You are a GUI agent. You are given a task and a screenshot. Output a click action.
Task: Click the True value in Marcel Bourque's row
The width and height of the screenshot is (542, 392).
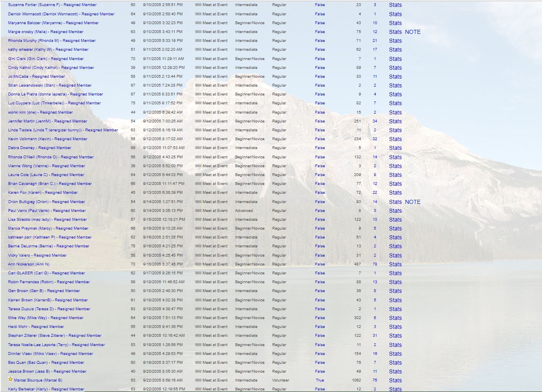[320, 380]
